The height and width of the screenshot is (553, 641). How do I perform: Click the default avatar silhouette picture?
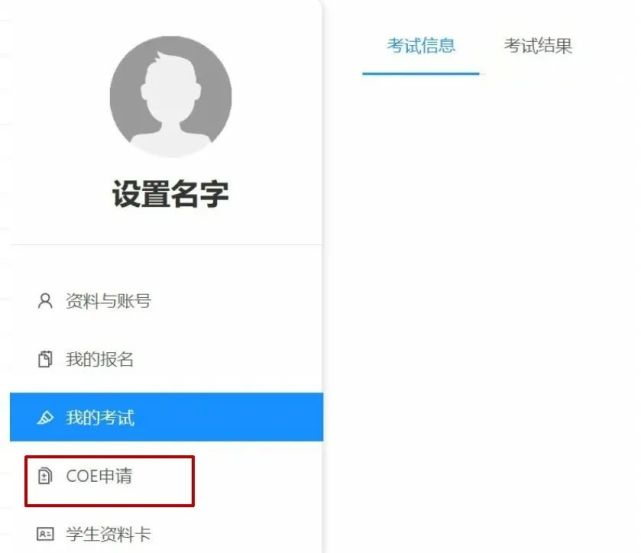171,96
